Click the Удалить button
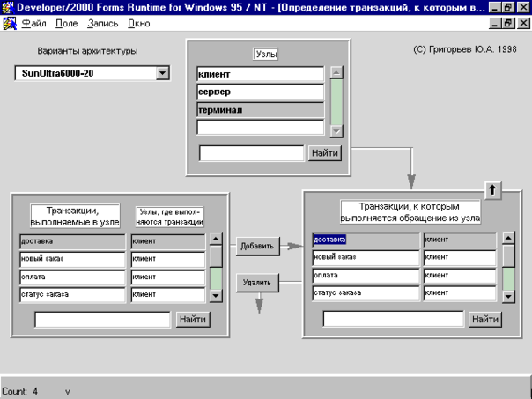 click(257, 282)
